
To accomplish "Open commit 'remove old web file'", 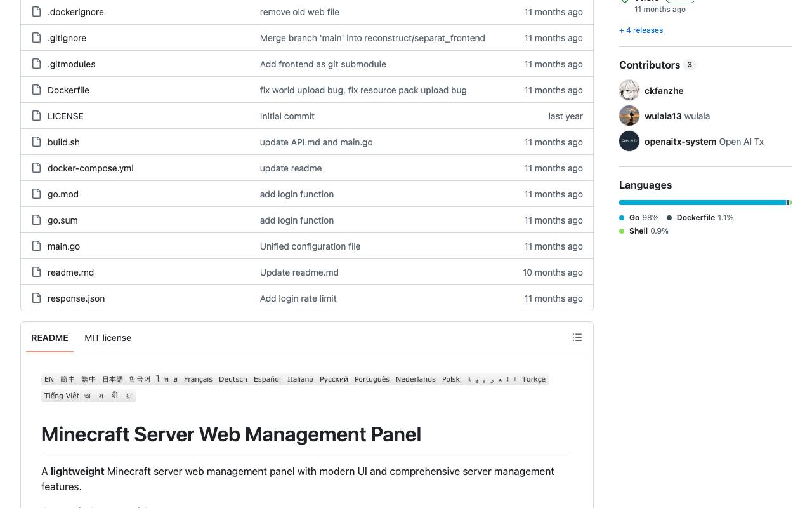I will [299, 12].
